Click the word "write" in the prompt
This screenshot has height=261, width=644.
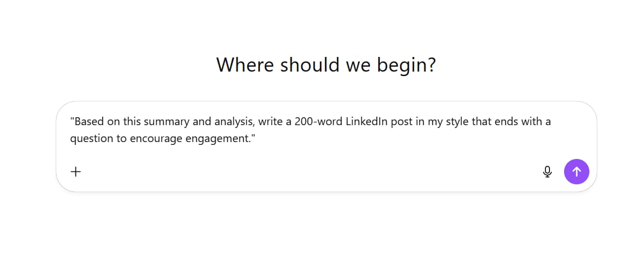coord(271,121)
